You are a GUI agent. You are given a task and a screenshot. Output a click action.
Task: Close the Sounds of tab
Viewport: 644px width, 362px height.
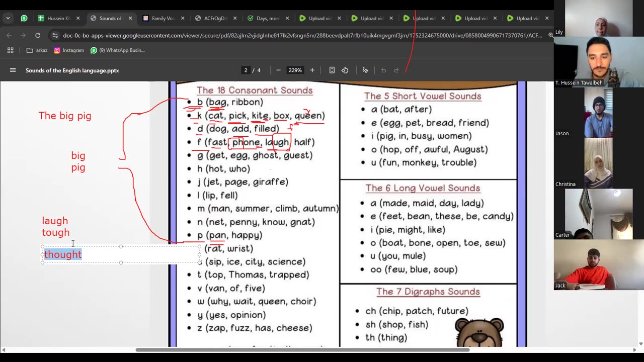[130, 18]
